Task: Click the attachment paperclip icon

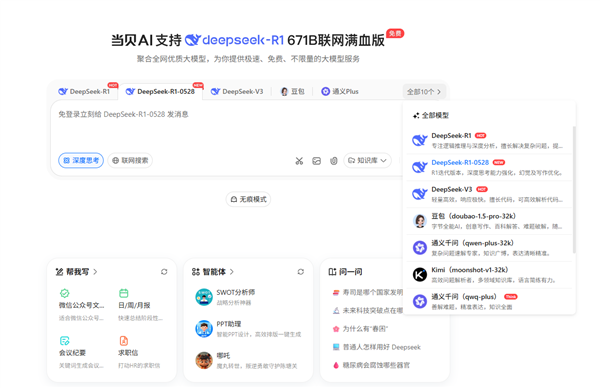Action: (x=334, y=161)
